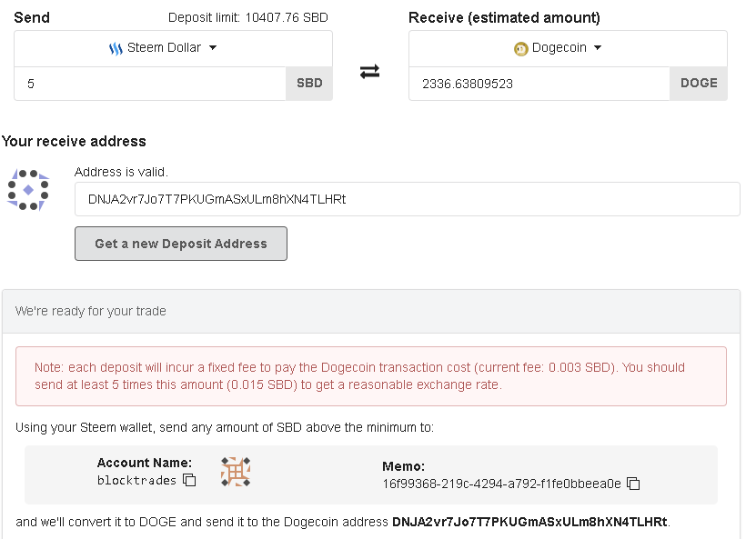Click the receive address identicon
The image size is (756, 539).
28,190
